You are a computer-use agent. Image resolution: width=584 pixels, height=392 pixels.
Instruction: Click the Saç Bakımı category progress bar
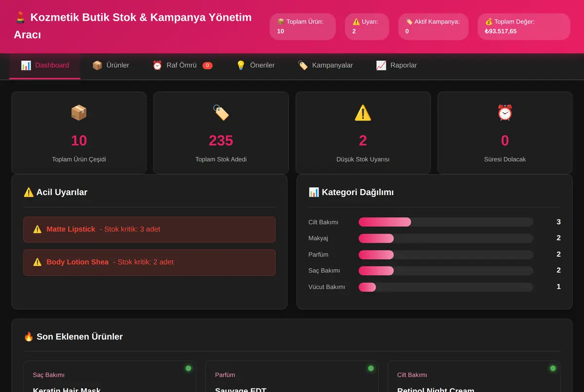coord(446,270)
